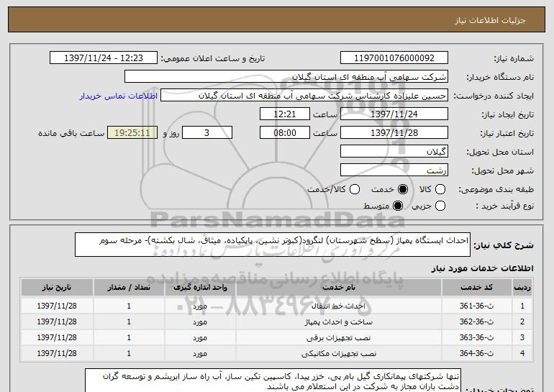The image size is (554, 392).
Task: Click the اطلاعات خدمات مورد نیاز heading
Action: pyautogui.click(x=482, y=268)
